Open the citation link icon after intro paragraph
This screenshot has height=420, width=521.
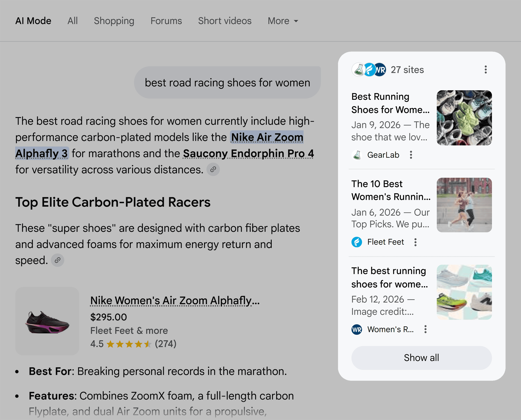(213, 169)
